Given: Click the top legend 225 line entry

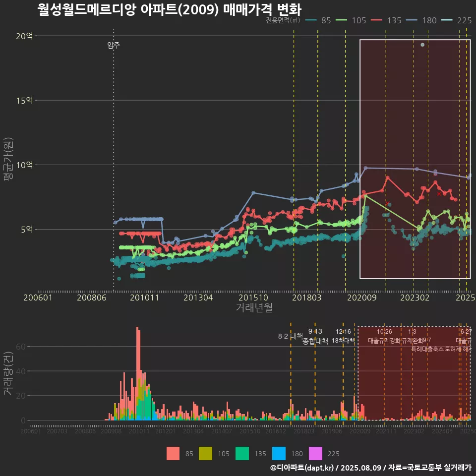Looking at the screenshot, I should click(456, 20).
